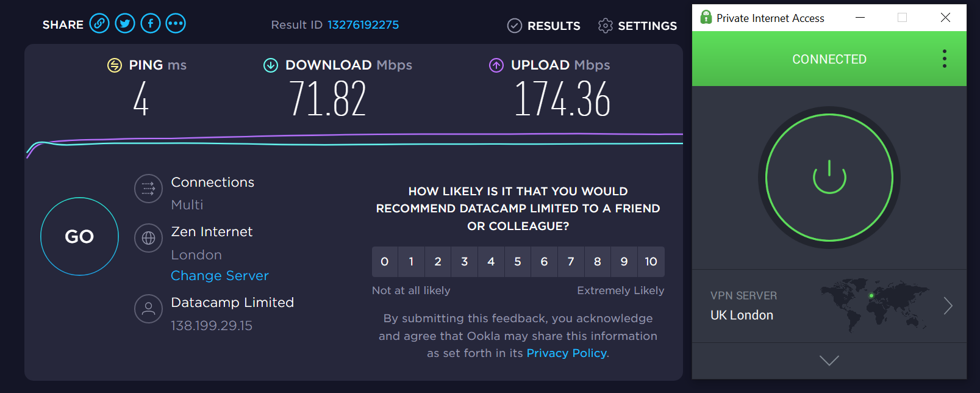The width and height of the screenshot is (980, 393).
Task: Maximize Private Internet Access window
Action: (x=903, y=18)
